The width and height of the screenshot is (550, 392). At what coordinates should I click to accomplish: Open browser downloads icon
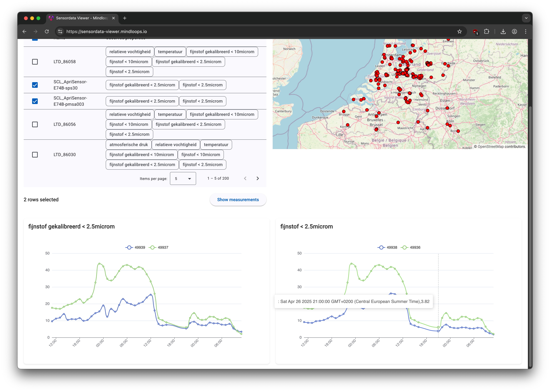tap(503, 32)
